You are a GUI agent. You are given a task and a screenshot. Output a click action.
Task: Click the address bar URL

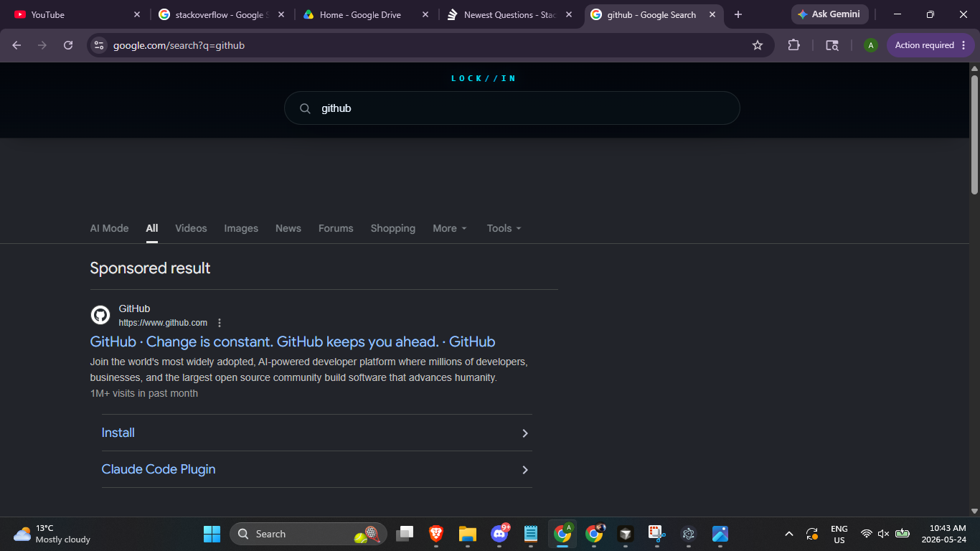pos(179,45)
